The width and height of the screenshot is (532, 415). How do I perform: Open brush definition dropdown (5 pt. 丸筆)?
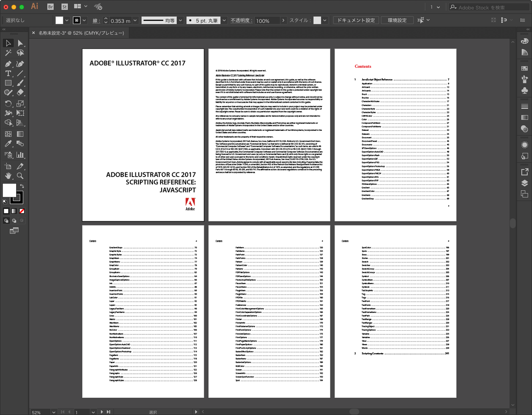click(x=224, y=20)
